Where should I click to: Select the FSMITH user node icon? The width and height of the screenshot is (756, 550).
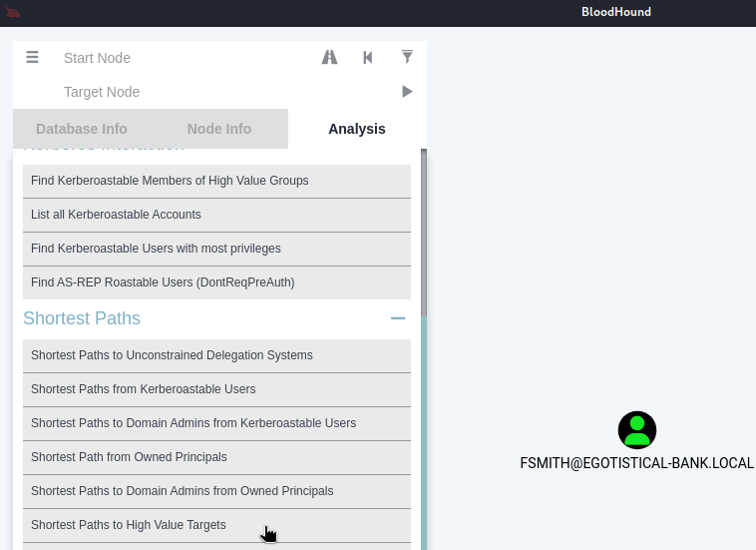pyautogui.click(x=637, y=430)
